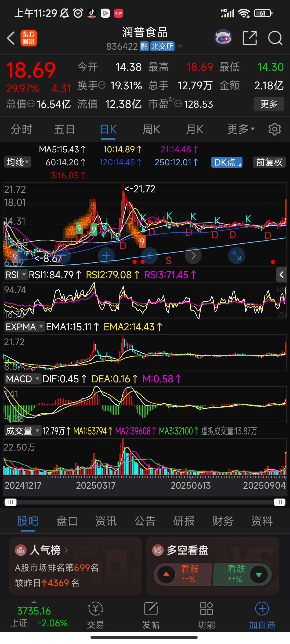Open 功能 functions icon
The image size is (290, 644).
206,616
